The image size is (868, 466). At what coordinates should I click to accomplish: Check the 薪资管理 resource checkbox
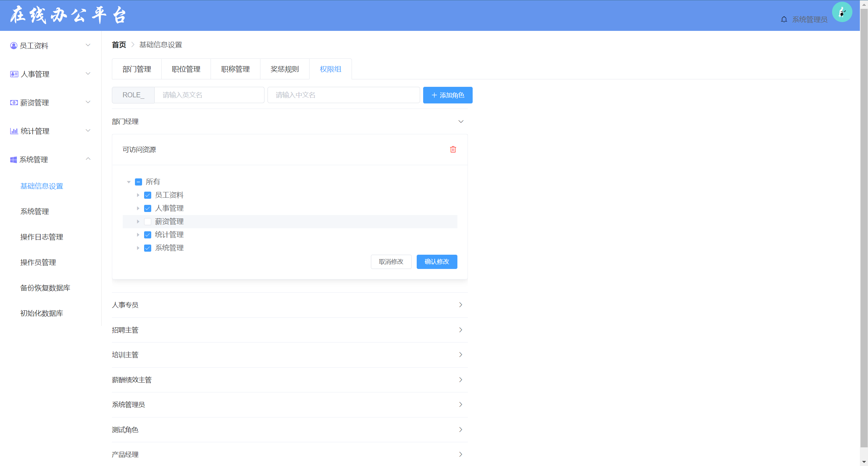tap(147, 221)
